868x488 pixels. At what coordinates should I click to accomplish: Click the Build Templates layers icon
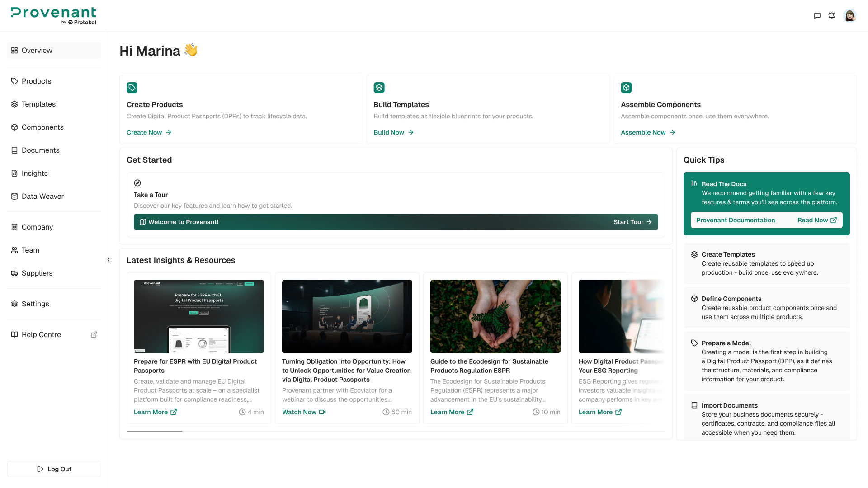379,88
